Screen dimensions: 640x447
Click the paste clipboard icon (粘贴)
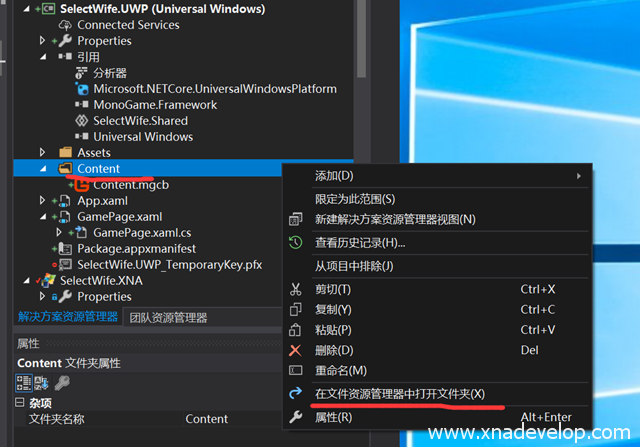(295, 330)
